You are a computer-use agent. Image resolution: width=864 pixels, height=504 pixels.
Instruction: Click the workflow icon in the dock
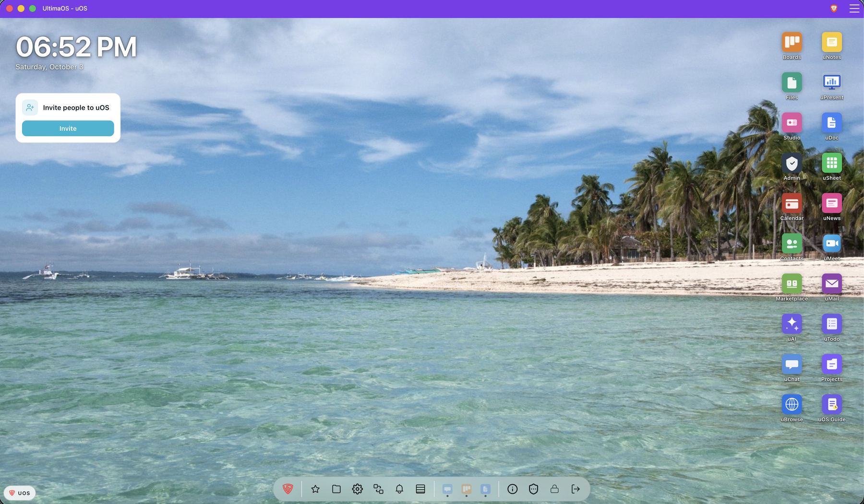coord(378,489)
